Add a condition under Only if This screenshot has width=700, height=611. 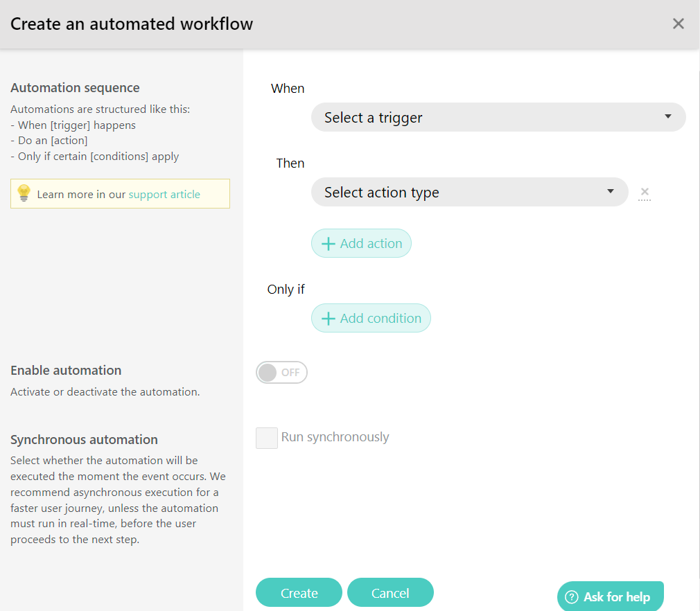(x=371, y=318)
